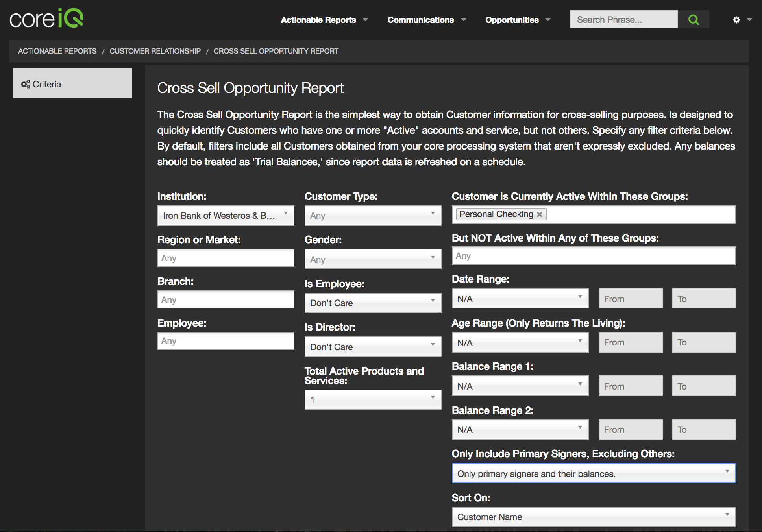Click the But NOT Active groups field
This screenshot has height=532, width=762.
click(x=594, y=256)
